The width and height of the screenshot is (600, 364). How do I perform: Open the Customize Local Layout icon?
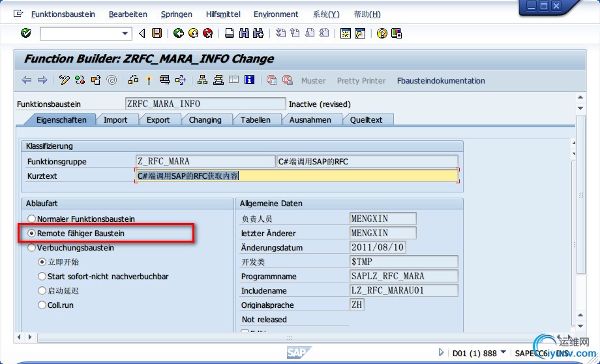coord(397,33)
